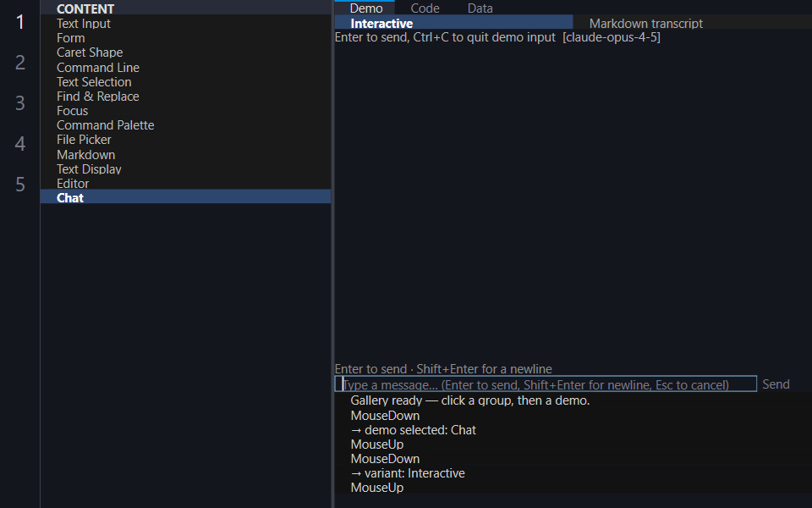Click the 'Shift+Enter for a newline' hint text

[x=484, y=369]
